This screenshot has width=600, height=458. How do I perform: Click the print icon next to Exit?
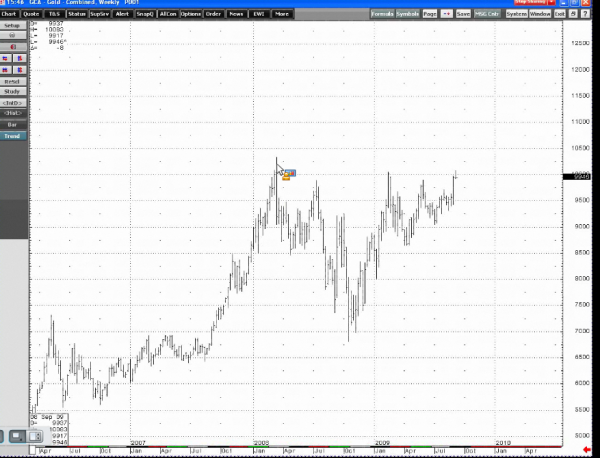(x=573, y=15)
